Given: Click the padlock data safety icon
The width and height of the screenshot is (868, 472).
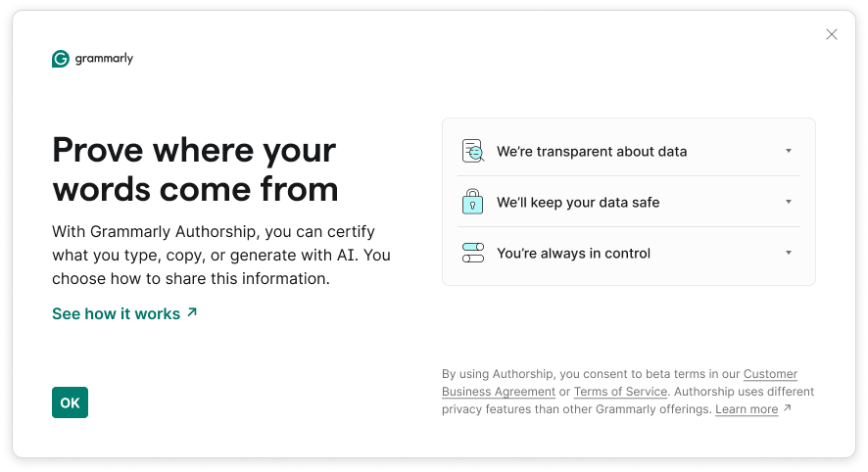Looking at the screenshot, I should pyautogui.click(x=473, y=203).
